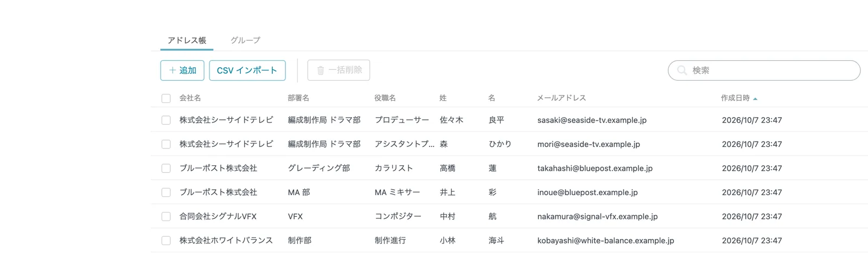Click the surname cell 中村

(448, 216)
